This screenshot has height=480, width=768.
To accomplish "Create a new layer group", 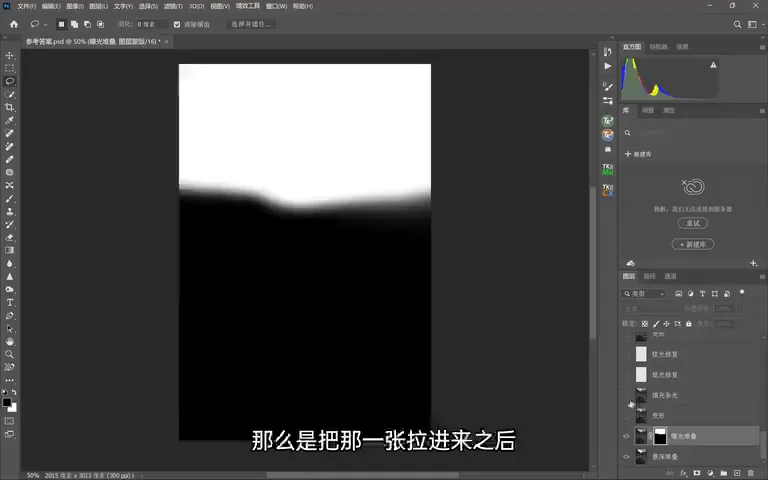I will point(723,473).
